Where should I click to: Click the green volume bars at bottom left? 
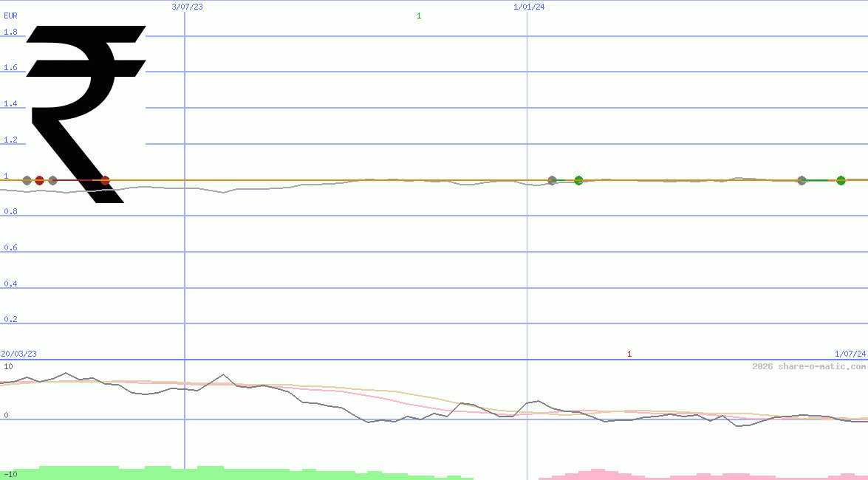pyautogui.click(x=111, y=473)
